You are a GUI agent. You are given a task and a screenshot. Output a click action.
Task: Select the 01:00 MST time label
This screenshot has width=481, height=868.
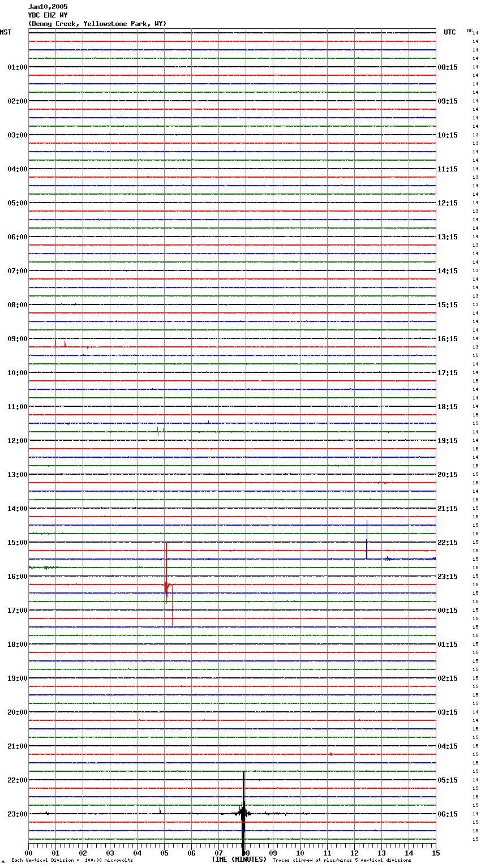[17, 67]
